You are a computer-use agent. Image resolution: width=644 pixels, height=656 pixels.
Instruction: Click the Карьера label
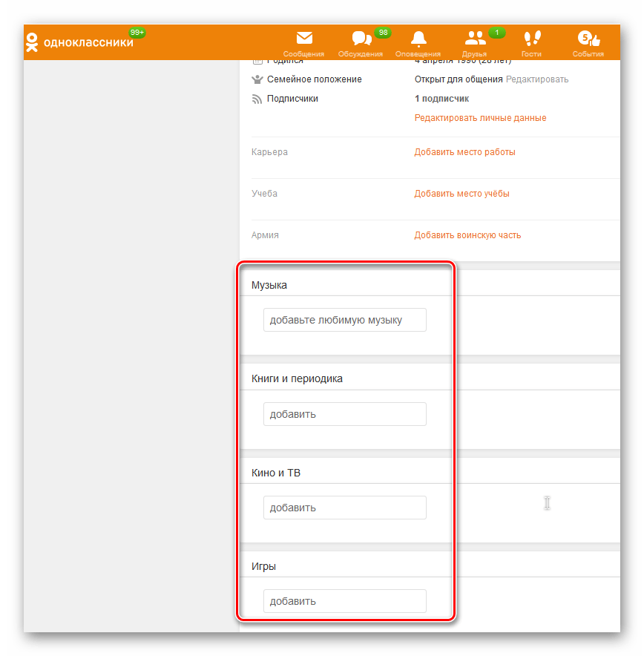click(269, 152)
